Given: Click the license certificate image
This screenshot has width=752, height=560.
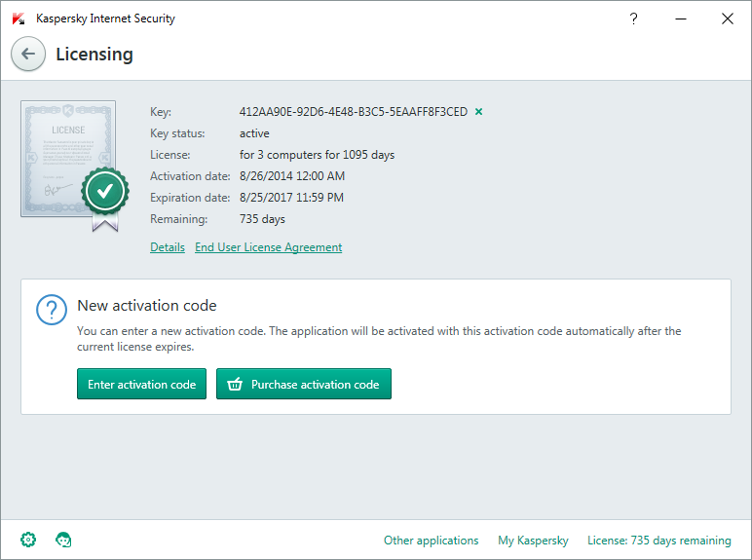Looking at the screenshot, I should 75,166.
